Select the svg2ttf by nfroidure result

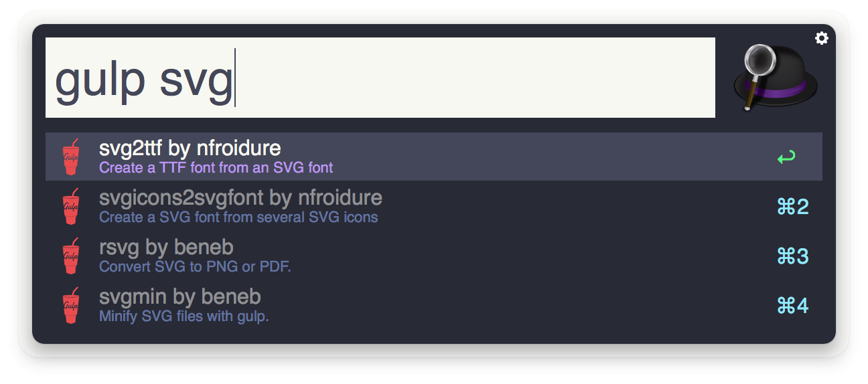click(434, 157)
